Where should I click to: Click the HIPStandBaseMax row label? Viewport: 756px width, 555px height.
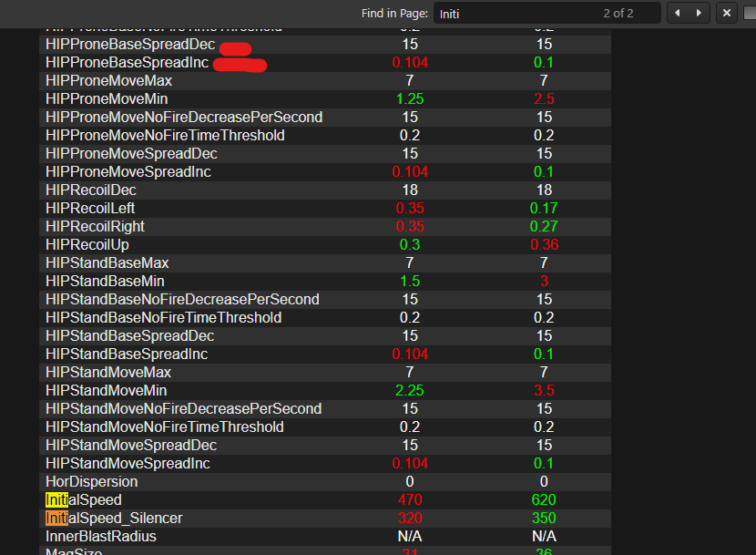click(107, 262)
